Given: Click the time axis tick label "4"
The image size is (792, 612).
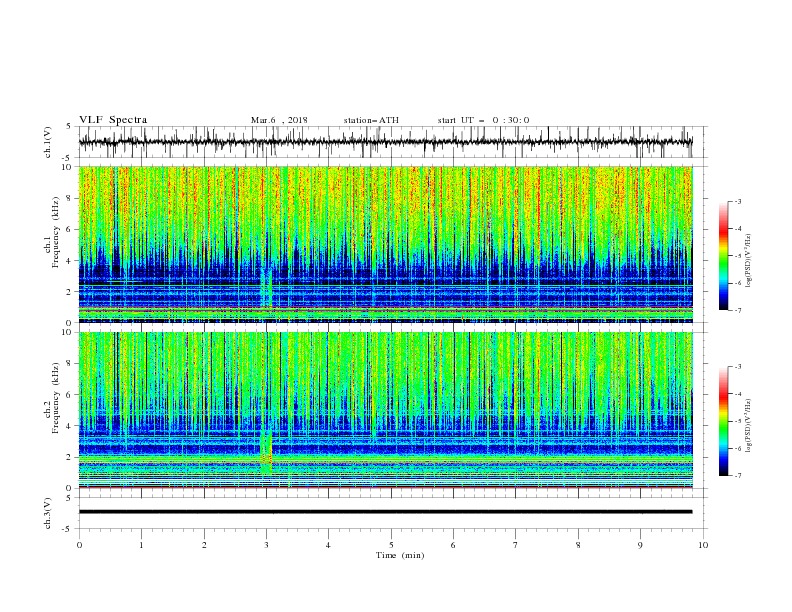Looking at the screenshot, I should (328, 545).
